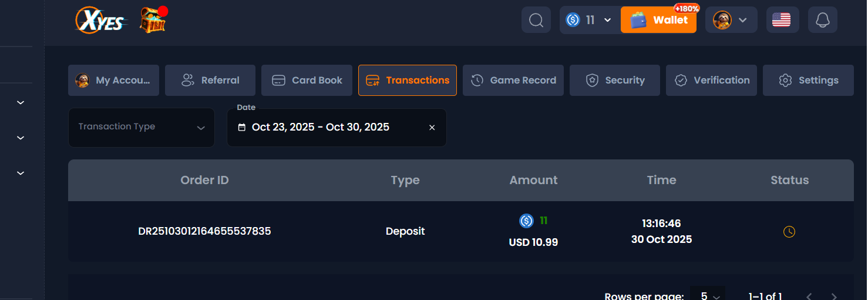Viewport: 868px width, 300px height.
Task: Clear the selected date range
Action: click(432, 128)
